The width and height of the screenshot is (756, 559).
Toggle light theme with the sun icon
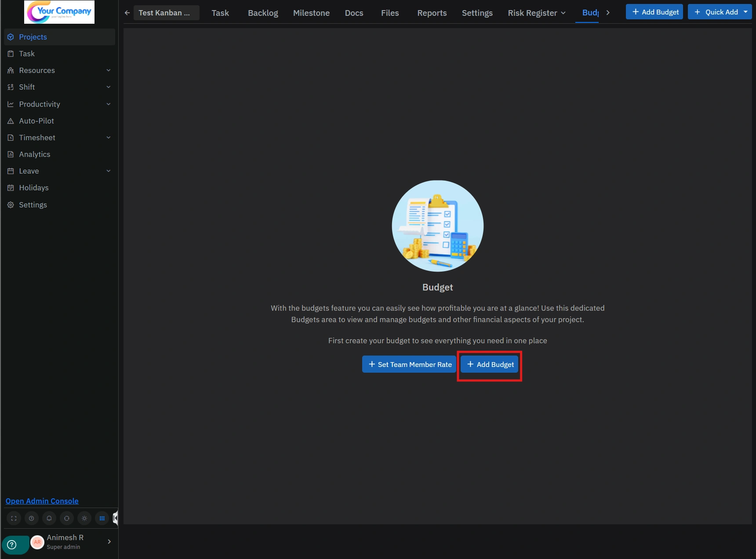click(x=84, y=518)
